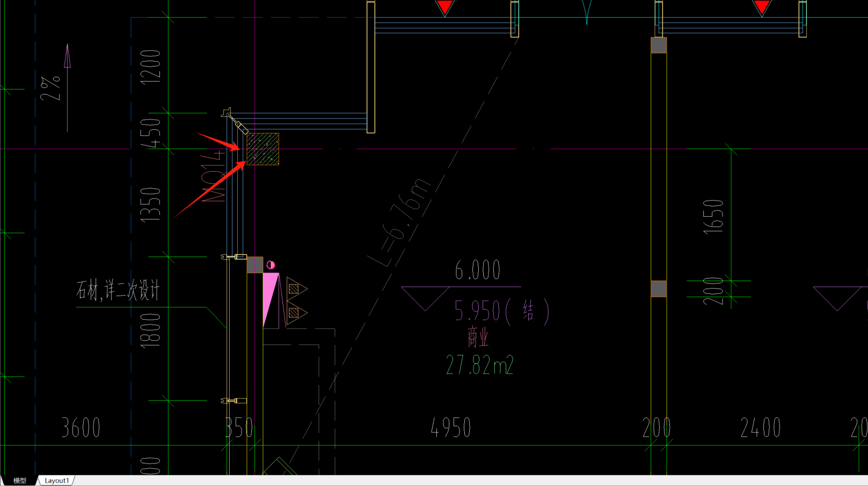This screenshot has width=868, height=486.
Task: Select the elevation triangle under 6.000
Action: [426, 299]
